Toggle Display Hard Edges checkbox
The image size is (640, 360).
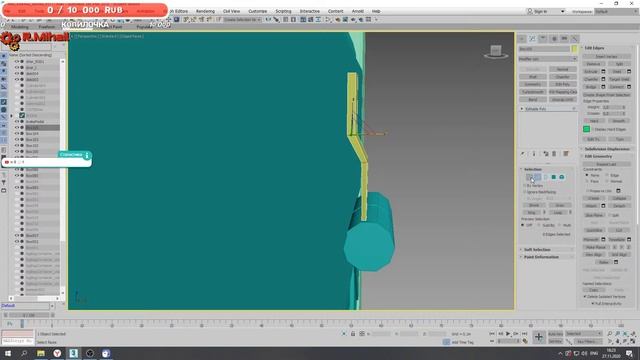(x=593, y=129)
